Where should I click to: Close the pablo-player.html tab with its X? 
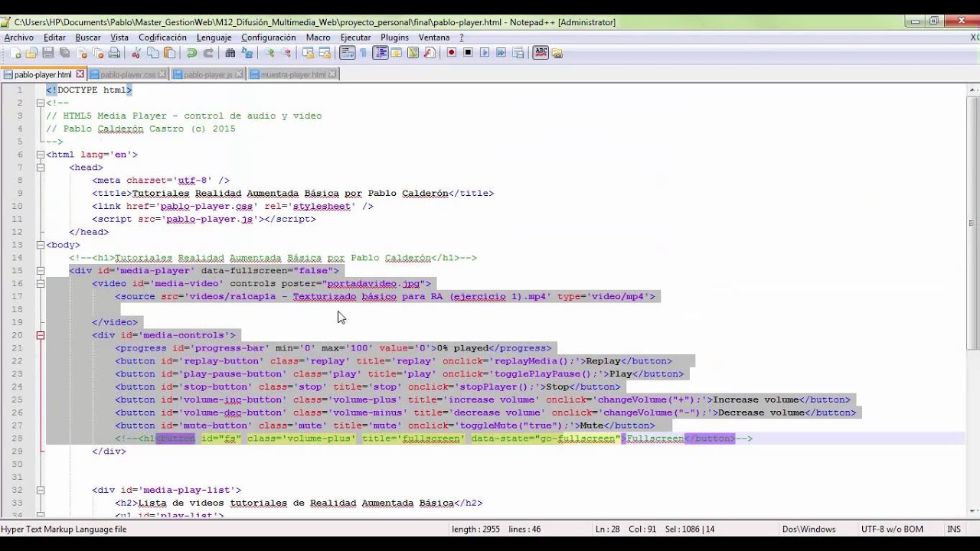(x=79, y=74)
